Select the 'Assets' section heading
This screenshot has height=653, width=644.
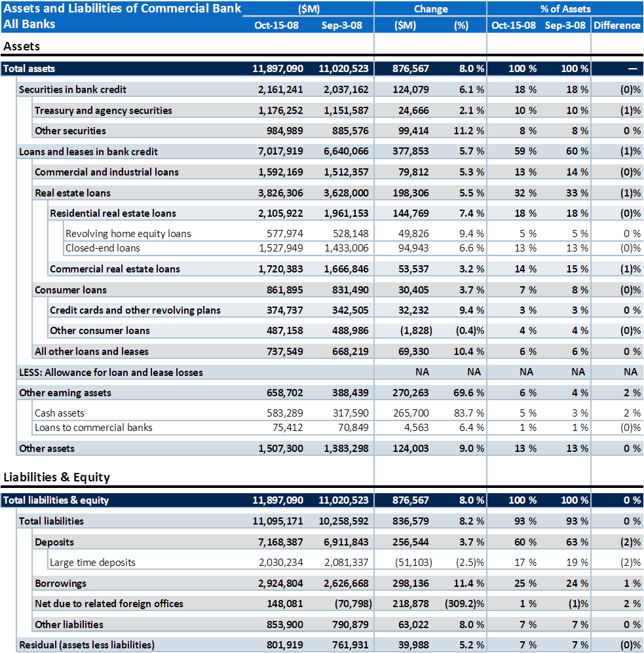click(x=22, y=47)
